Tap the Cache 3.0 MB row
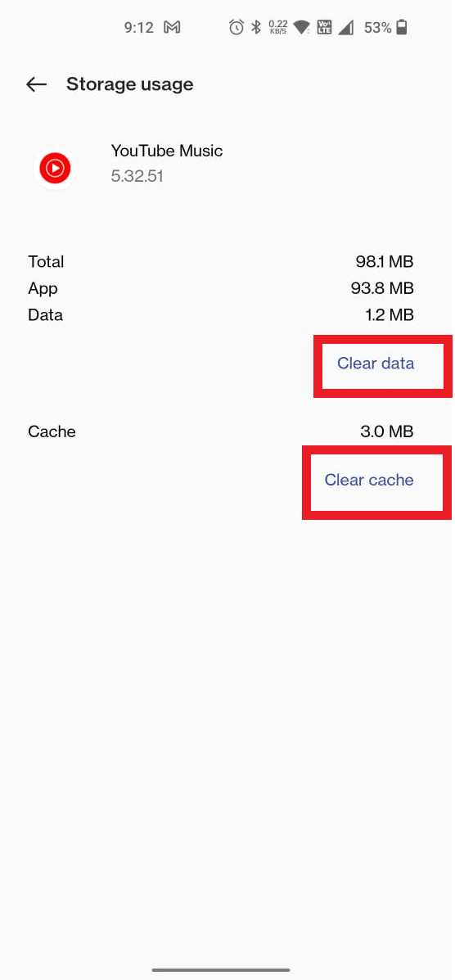Viewport: 455px width, 980px height. [221, 432]
